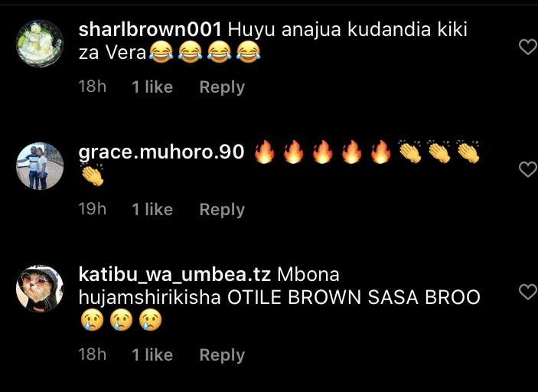View katibu_wa_umbea.tz's cat avatar
The width and height of the screenshot is (538, 392).
click(x=40, y=289)
